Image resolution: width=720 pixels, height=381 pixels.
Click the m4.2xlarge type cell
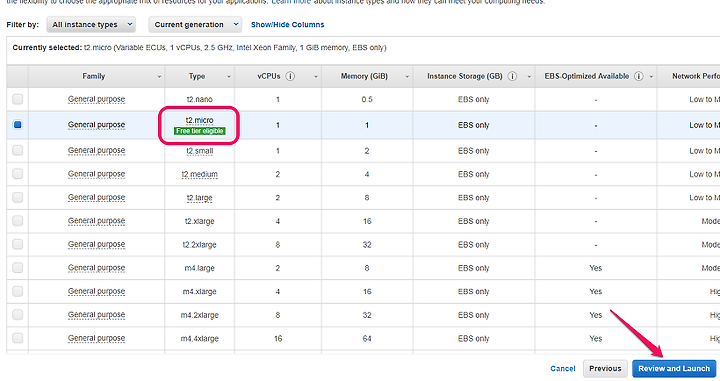tap(200, 315)
